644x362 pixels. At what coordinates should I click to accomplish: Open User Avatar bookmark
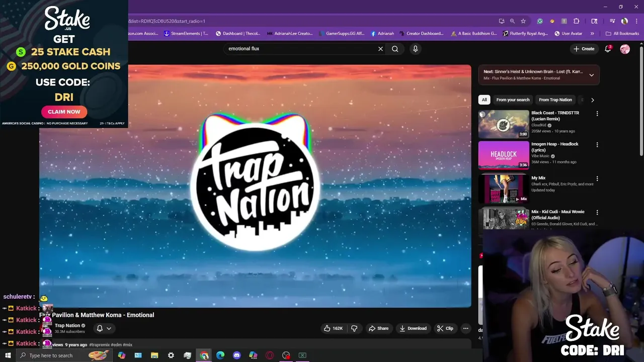(569, 34)
